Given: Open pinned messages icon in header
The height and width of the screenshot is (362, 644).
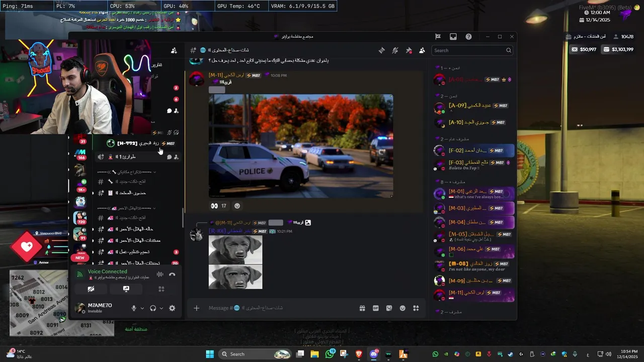Looking at the screenshot, I should pyautogui.click(x=409, y=50).
